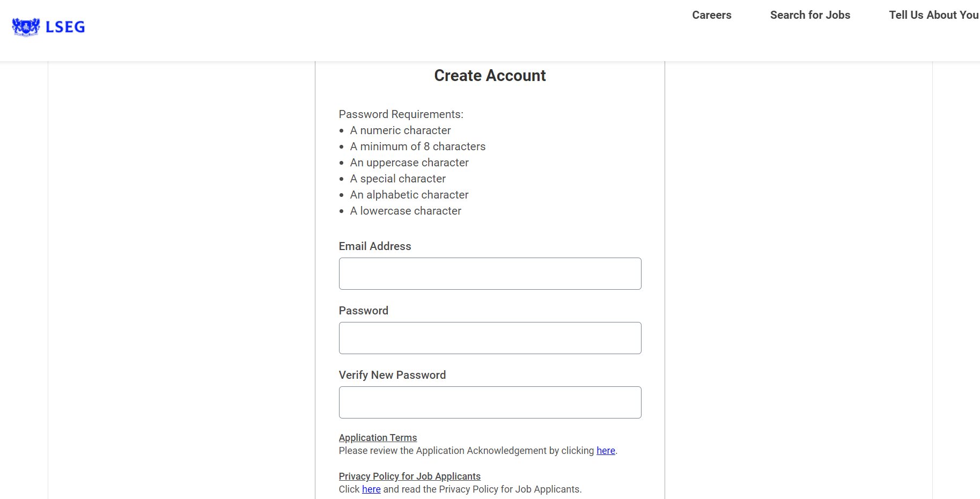Viewport: 980px width, 499px height.
Task: Open the Application Acknowledgement here link
Action: tap(606, 451)
